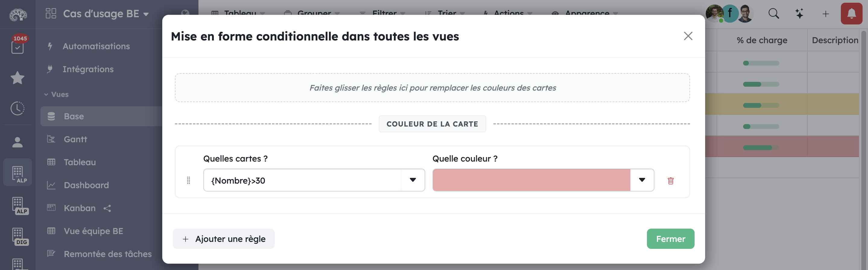The height and width of the screenshot is (270, 868).
Task: Select the Gantt view icon
Action: click(x=51, y=139)
